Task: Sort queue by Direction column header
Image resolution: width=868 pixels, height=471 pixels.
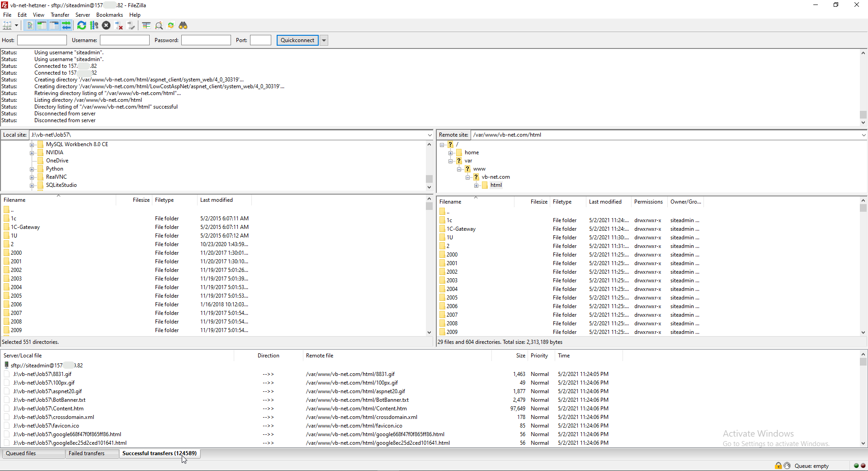Action: [x=269, y=356]
